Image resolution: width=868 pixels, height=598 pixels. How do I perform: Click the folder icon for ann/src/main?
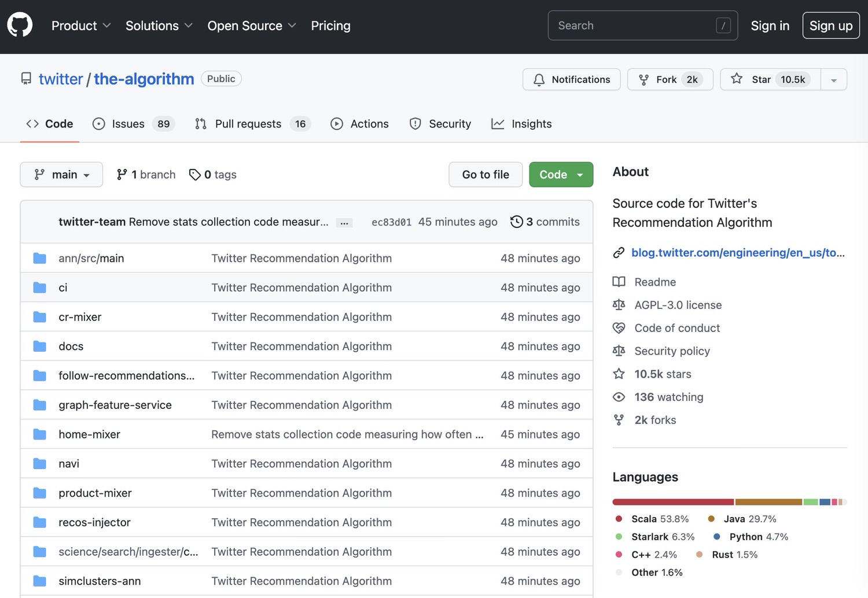pyautogui.click(x=39, y=258)
